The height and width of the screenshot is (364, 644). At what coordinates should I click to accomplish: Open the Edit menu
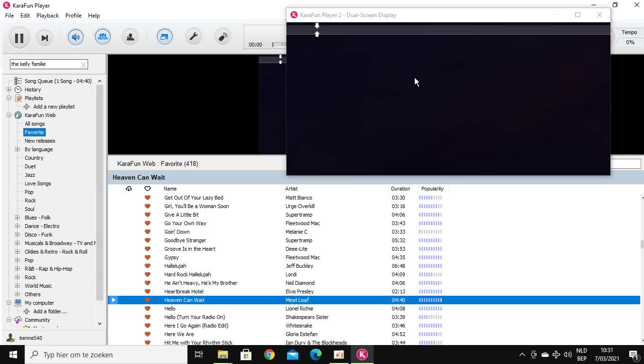tap(25, 16)
